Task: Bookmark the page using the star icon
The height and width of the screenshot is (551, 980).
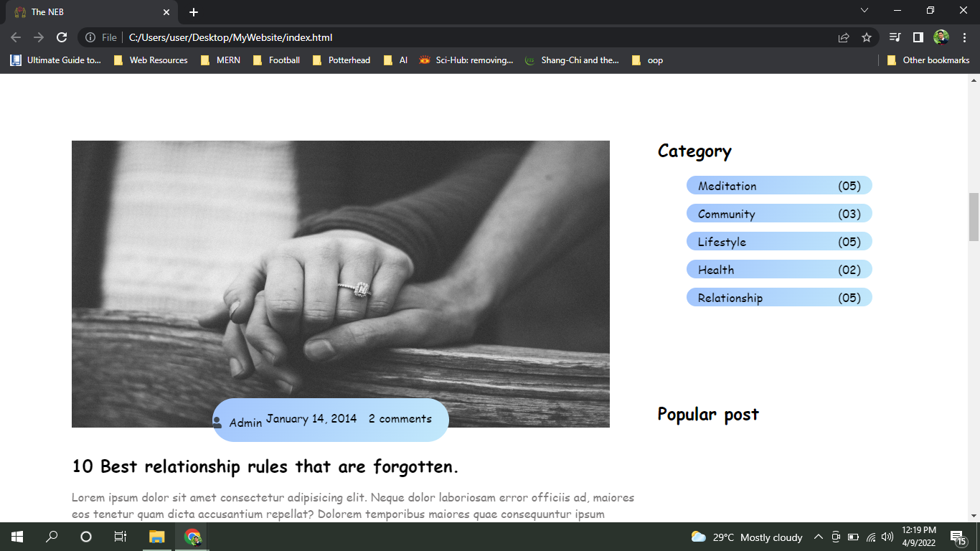Action: pos(866,37)
